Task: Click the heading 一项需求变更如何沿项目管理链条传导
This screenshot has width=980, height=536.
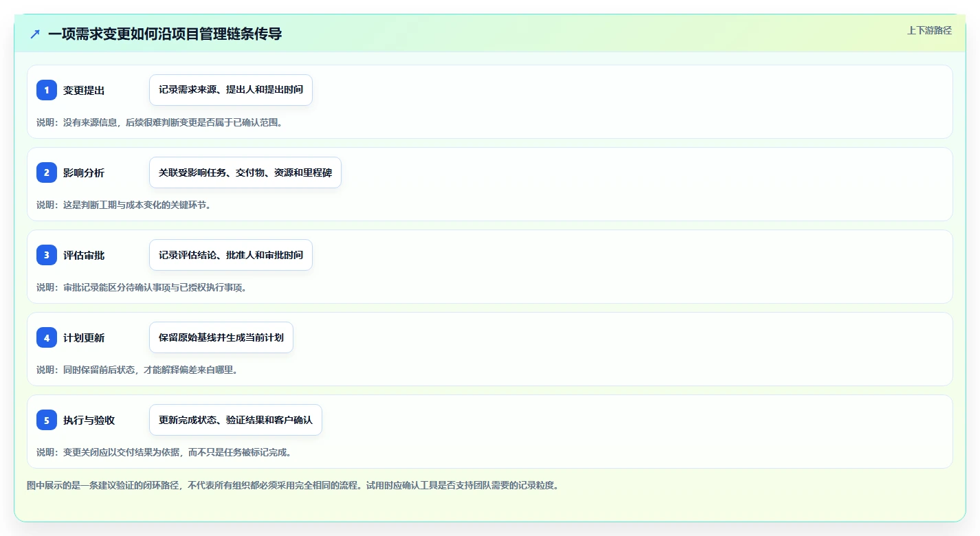Action: tap(165, 34)
